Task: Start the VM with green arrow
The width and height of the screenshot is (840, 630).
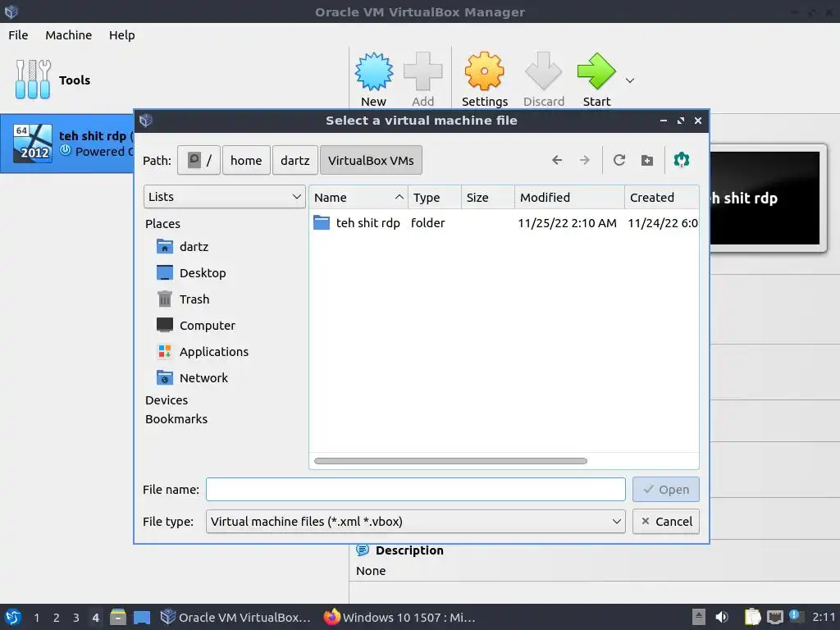Action: [596, 72]
